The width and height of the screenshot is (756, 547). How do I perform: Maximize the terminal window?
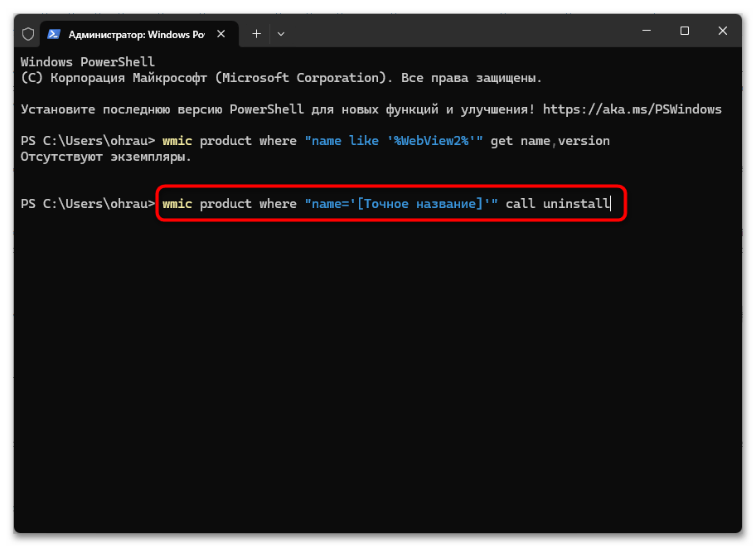685,31
